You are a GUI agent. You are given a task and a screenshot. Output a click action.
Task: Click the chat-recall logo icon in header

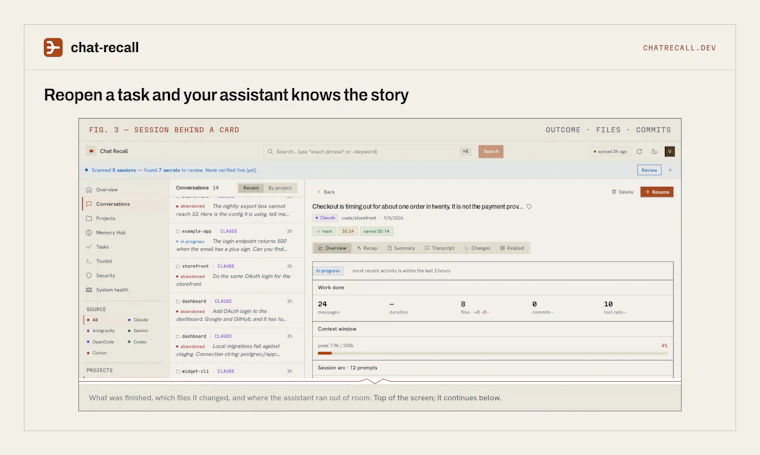coord(53,47)
